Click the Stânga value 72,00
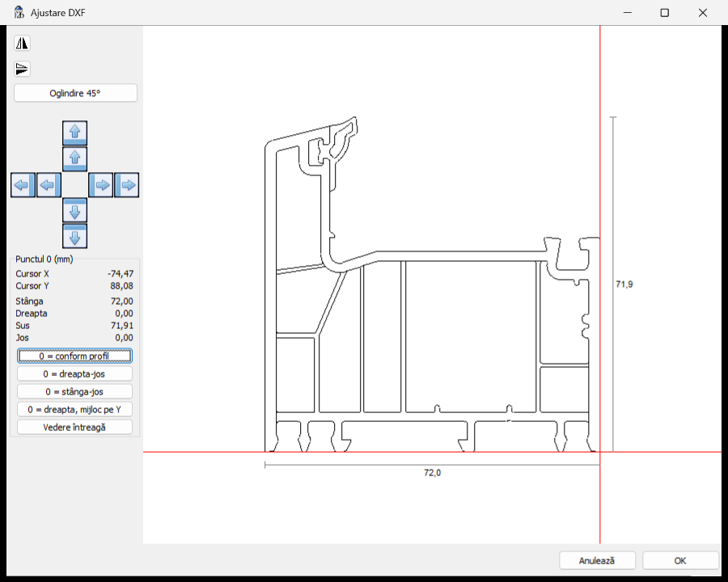Image resolution: width=728 pixels, height=582 pixels. (x=121, y=302)
